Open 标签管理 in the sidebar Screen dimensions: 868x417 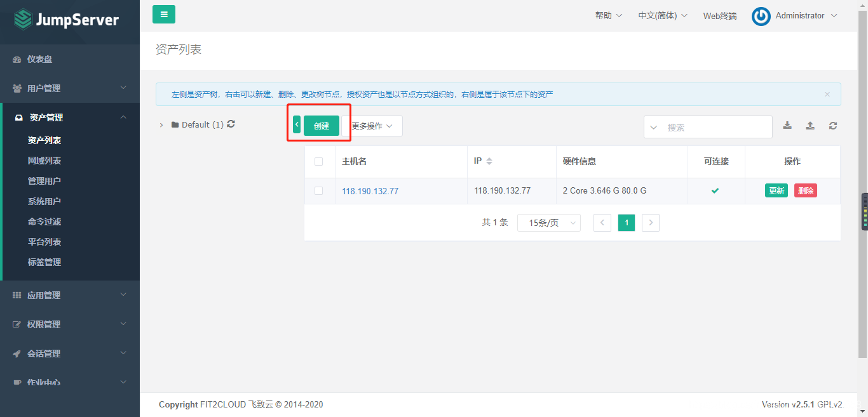pyautogui.click(x=44, y=262)
